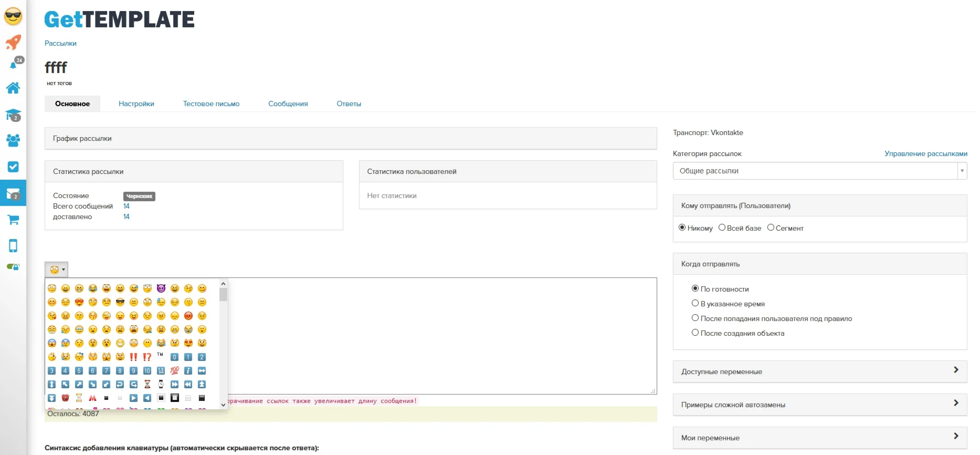
Task: Insert the fast-forward double arrow emoji
Action: (x=175, y=384)
